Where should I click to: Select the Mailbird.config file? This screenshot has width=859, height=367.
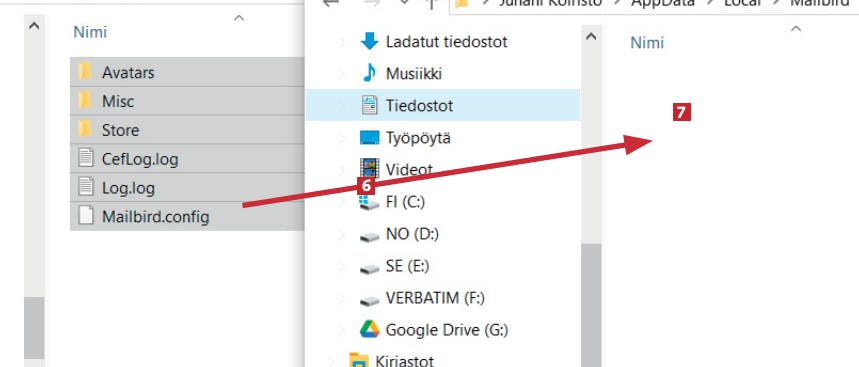(187, 216)
